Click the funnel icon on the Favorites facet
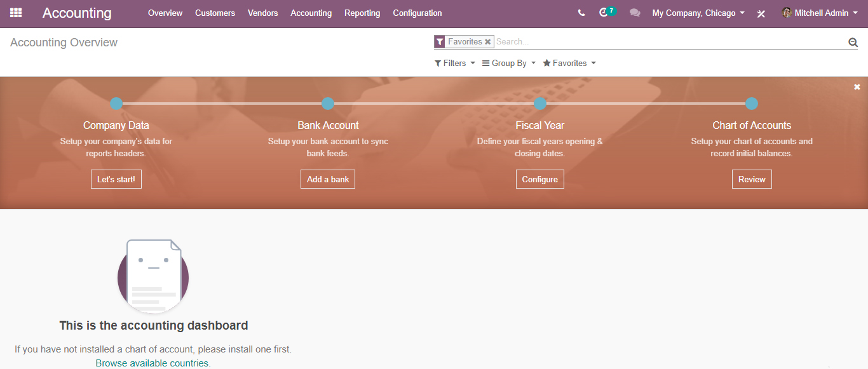Image resolution: width=868 pixels, height=369 pixels. coord(440,41)
